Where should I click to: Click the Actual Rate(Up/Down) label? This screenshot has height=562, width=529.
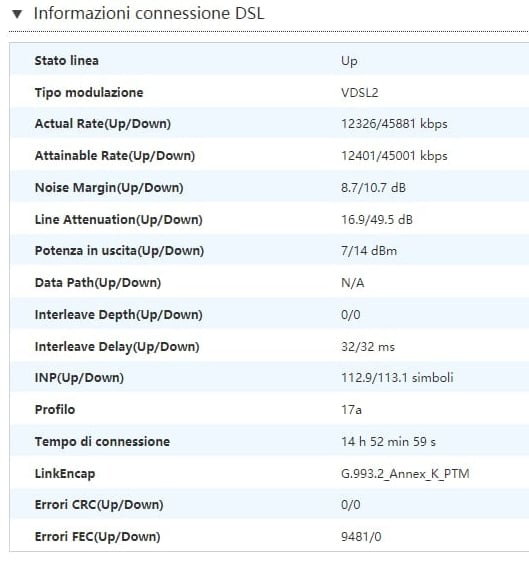point(103,124)
